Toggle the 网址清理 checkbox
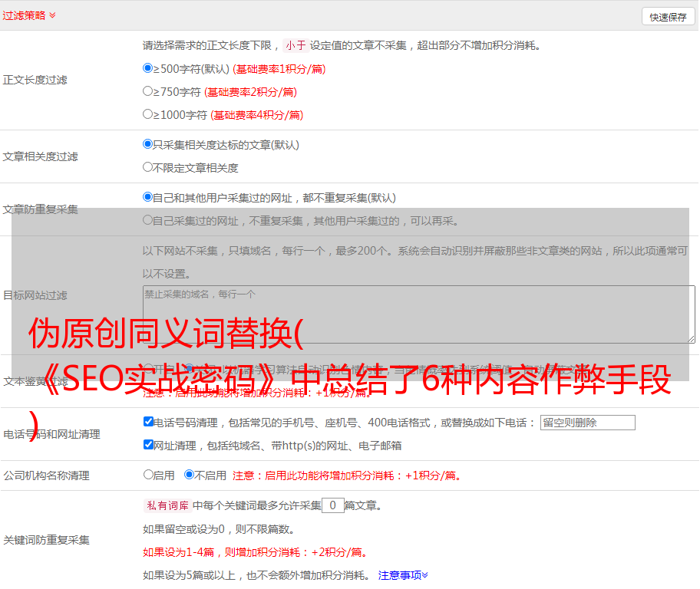The width and height of the screenshot is (700, 589). pyautogui.click(x=148, y=444)
